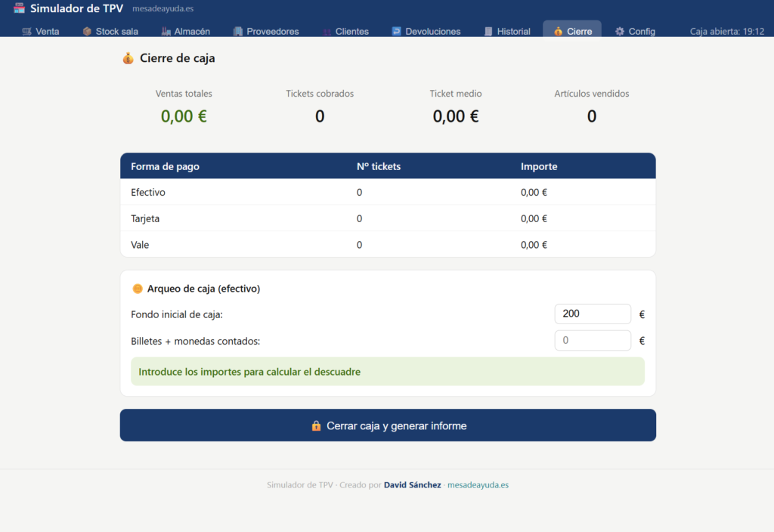Viewport: 774px width, 532px height.
Task: Switch to the Historial tab
Action: [x=507, y=31]
